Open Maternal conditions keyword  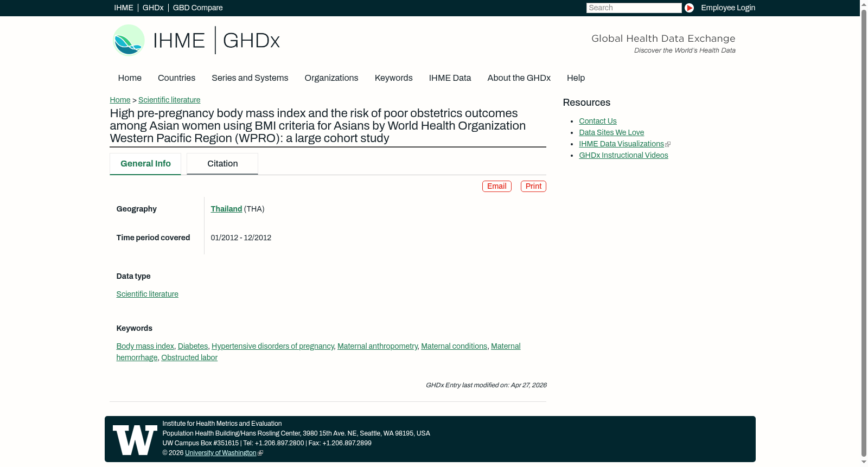[454, 346]
